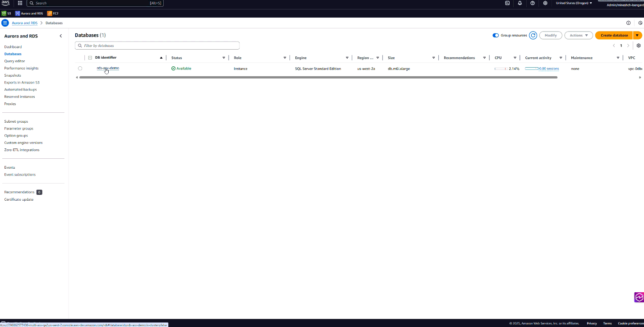The width and height of the screenshot is (644, 327).
Task: Click the Create database button
Action: 614,35
